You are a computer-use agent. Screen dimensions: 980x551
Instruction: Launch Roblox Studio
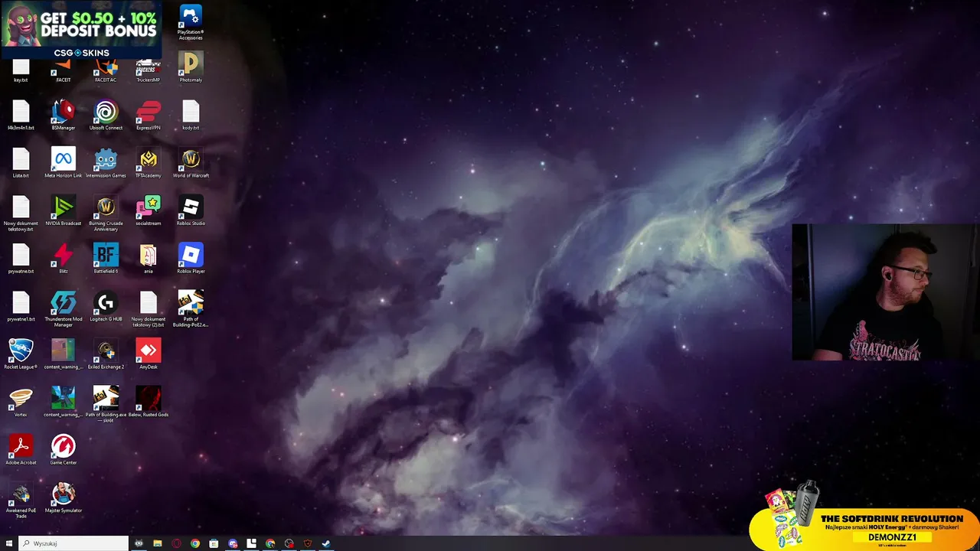(191, 211)
